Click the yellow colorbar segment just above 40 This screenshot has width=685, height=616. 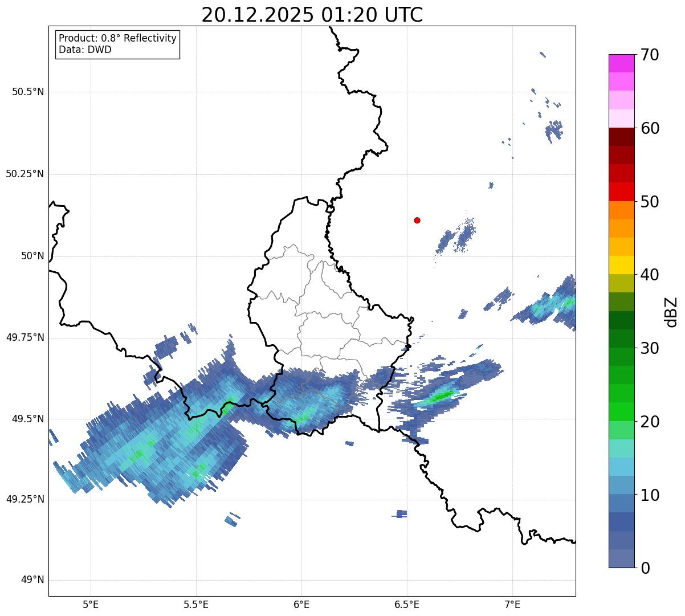pos(621,265)
